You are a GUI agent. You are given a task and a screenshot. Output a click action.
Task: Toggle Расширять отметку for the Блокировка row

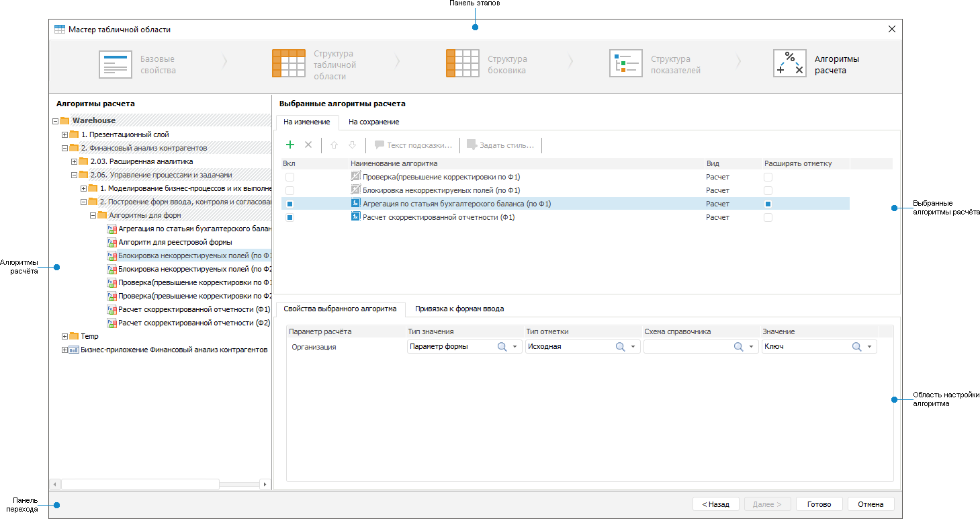coord(768,190)
